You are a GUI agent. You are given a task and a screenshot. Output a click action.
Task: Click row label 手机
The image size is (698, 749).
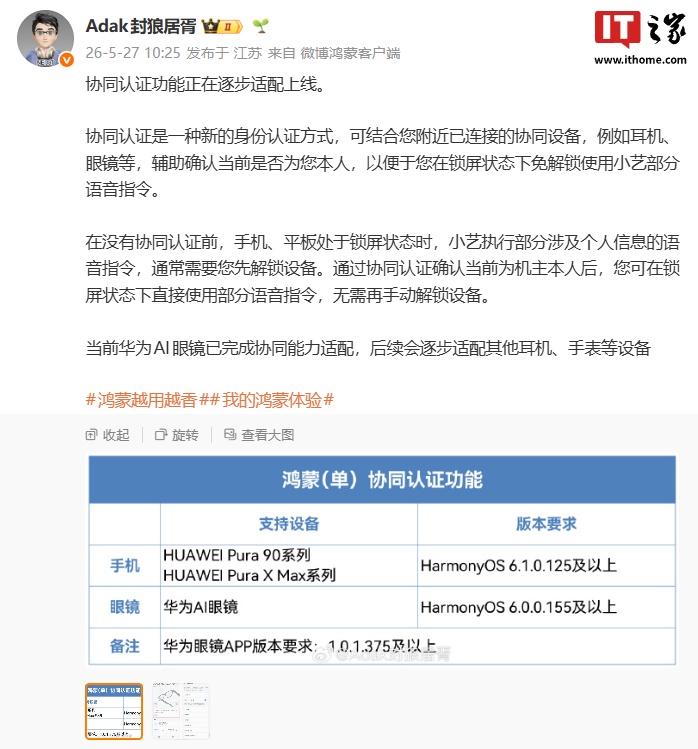(x=125, y=566)
